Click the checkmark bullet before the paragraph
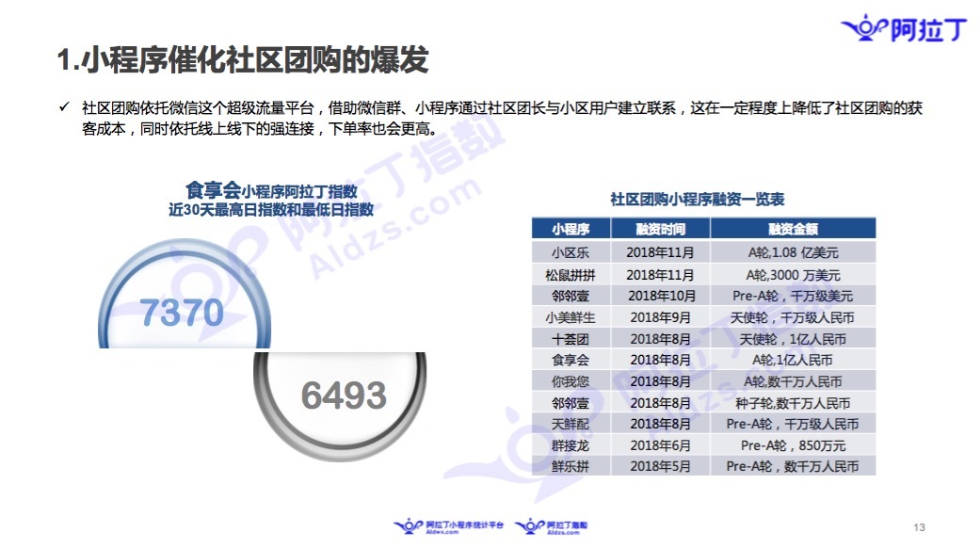The height and width of the screenshot is (549, 980). pos(64,107)
